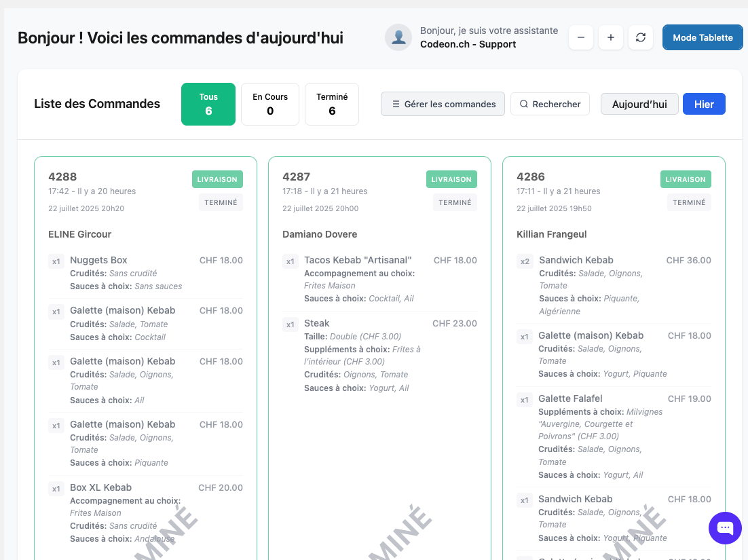Open the chat bubble widget
This screenshot has height=560, width=748.
click(725, 527)
